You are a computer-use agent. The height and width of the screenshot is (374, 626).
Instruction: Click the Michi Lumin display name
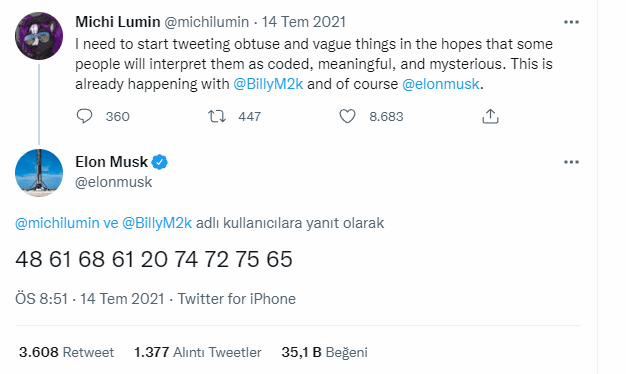coord(118,22)
